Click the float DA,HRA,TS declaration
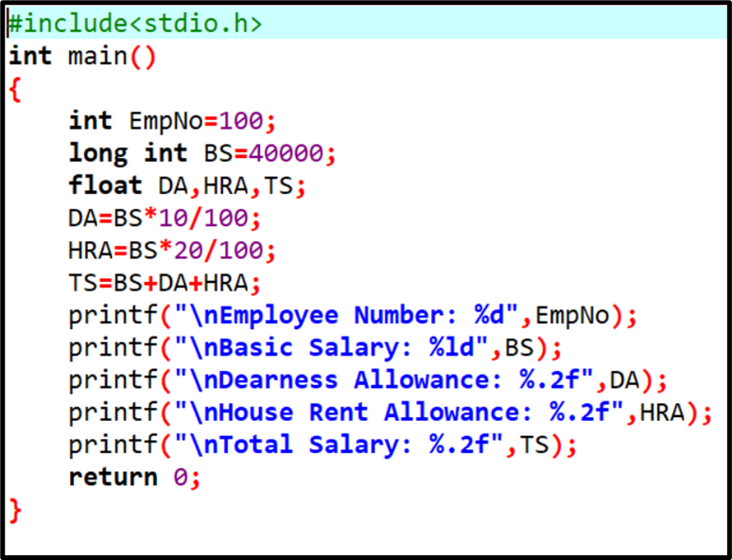 tap(187, 186)
